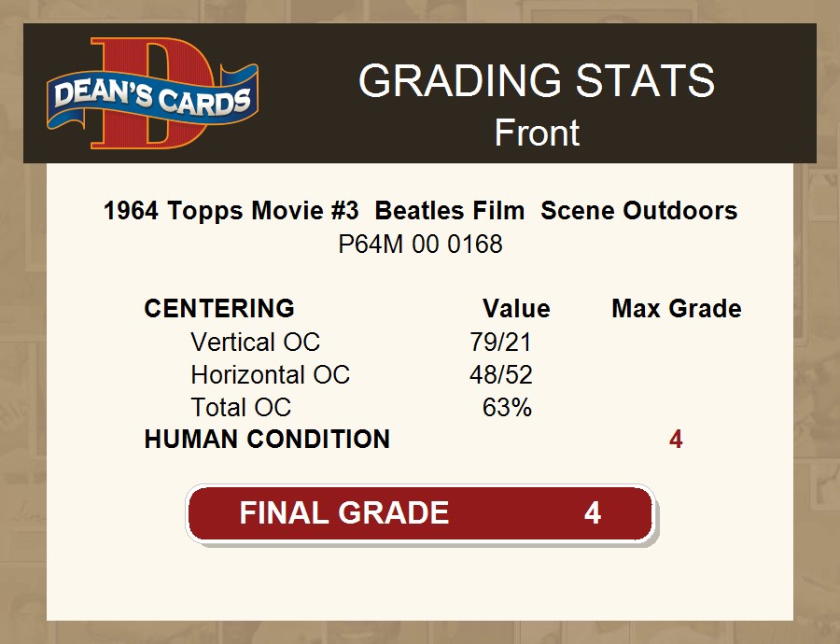Viewport: 840px width, 644px height.
Task: Select the Total OC row label
Action: 241,408
